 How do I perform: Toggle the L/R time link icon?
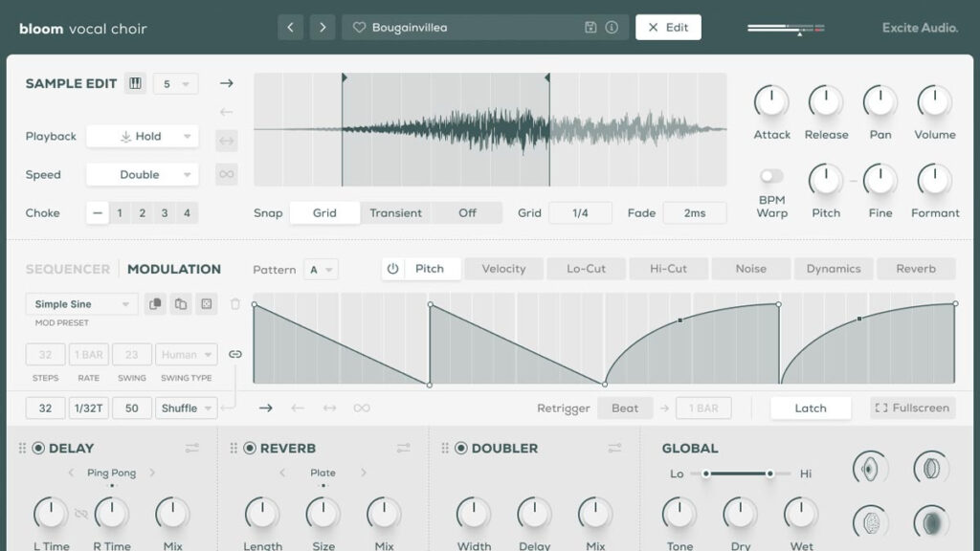81,514
